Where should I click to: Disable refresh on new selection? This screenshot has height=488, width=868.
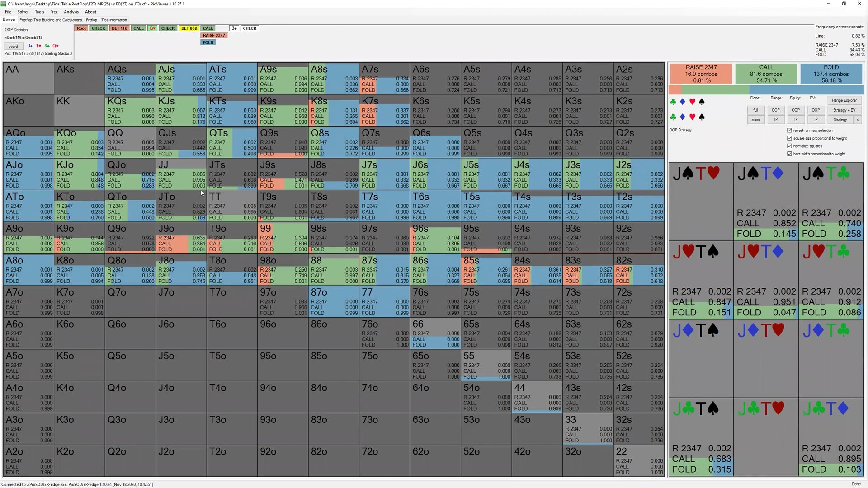(789, 130)
